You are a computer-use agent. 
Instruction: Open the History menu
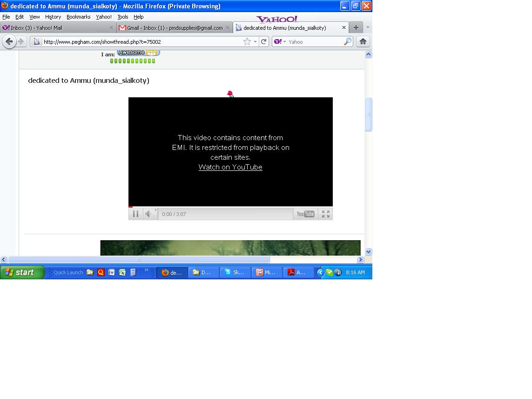[x=53, y=17]
